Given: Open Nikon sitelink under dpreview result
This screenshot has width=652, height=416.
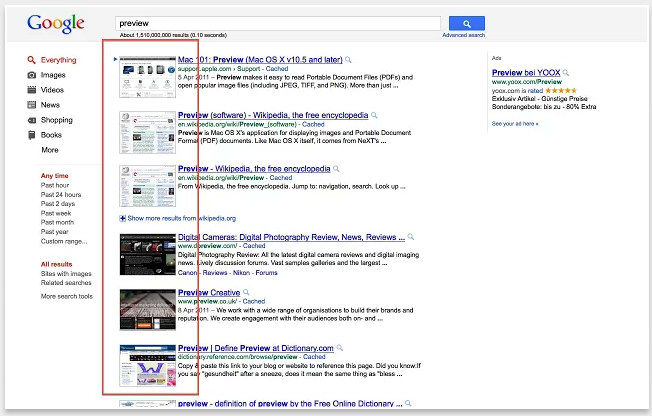Looking at the screenshot, I should 241,273.
